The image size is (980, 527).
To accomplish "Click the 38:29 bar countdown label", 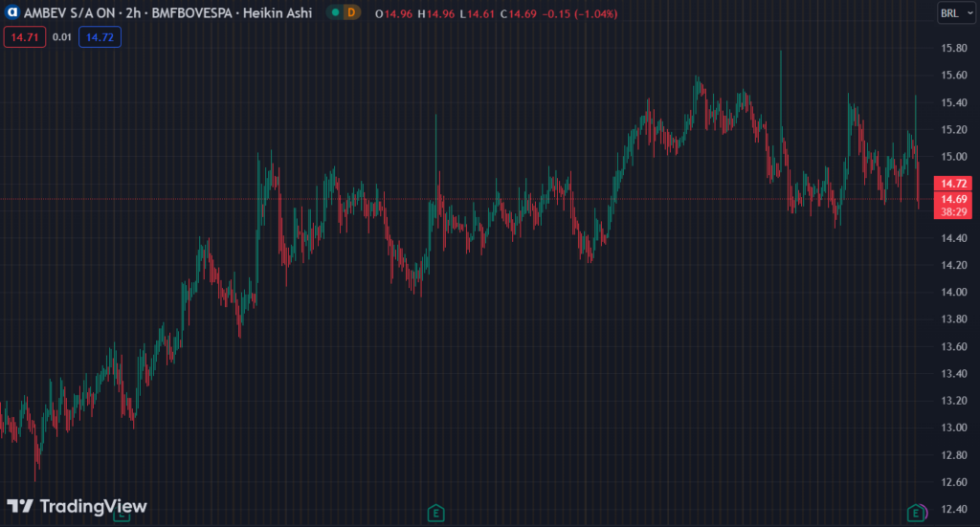I will click(953, 212).
